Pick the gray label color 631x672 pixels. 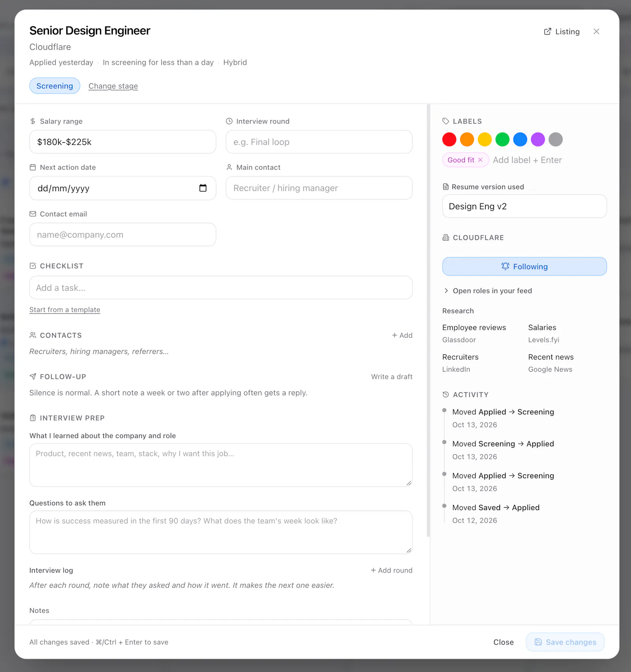pyautogui.click(x=556, y=140)
